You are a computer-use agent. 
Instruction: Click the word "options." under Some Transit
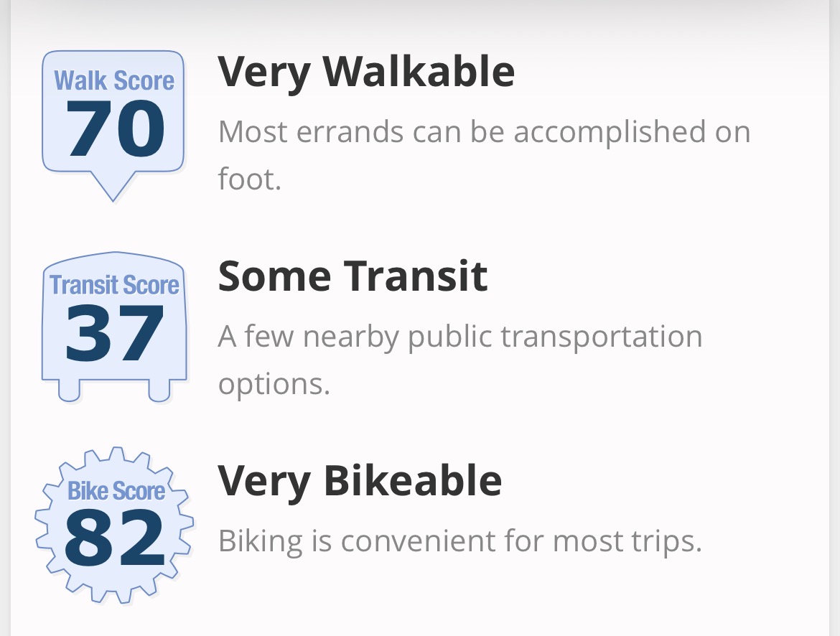click(x=274, y=384)
